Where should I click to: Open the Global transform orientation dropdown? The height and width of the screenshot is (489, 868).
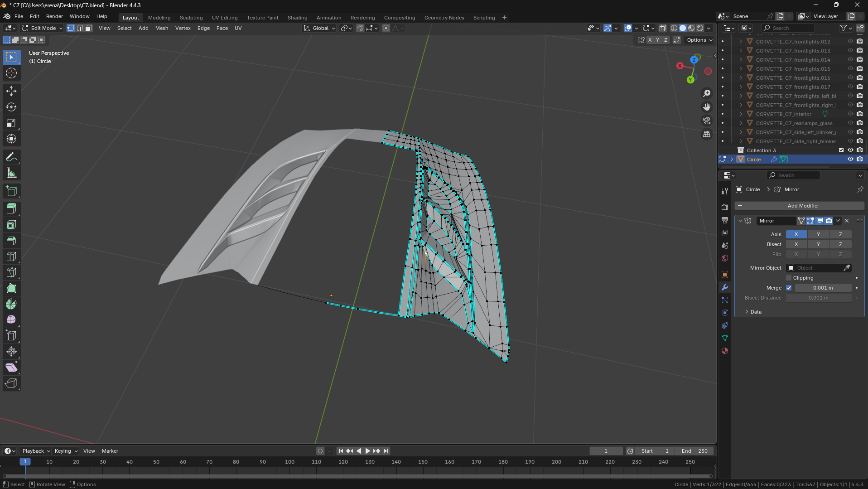tap(320, 28)
